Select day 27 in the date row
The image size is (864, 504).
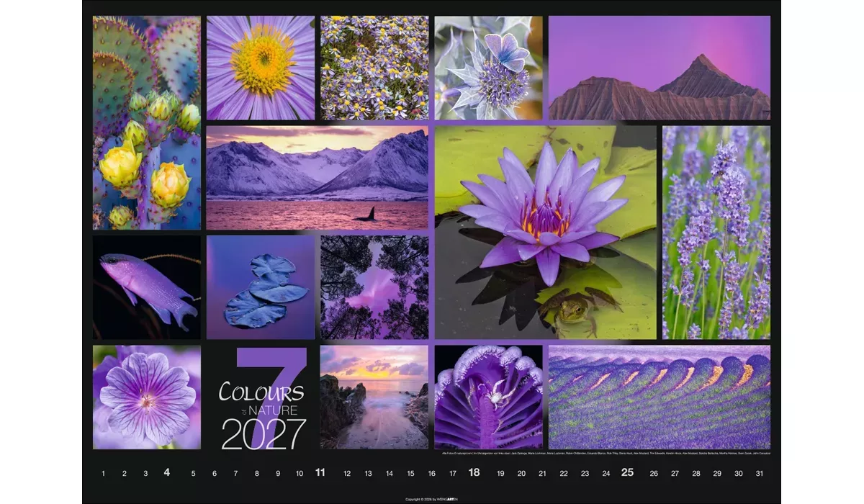tap(675, 474)
